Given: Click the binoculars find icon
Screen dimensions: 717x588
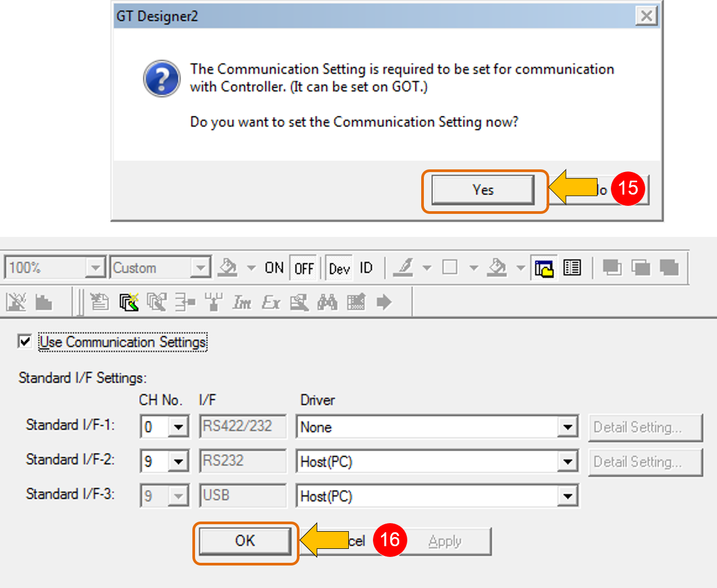Looking at the screenshot, I should (x=327, y=302).
